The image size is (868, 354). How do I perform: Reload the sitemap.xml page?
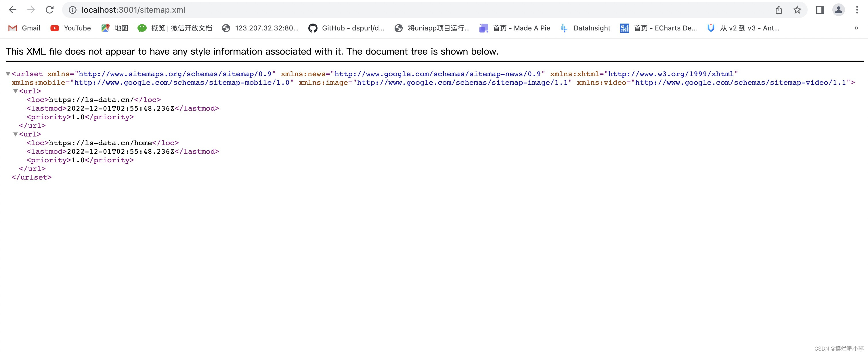(x=49, y=10)
